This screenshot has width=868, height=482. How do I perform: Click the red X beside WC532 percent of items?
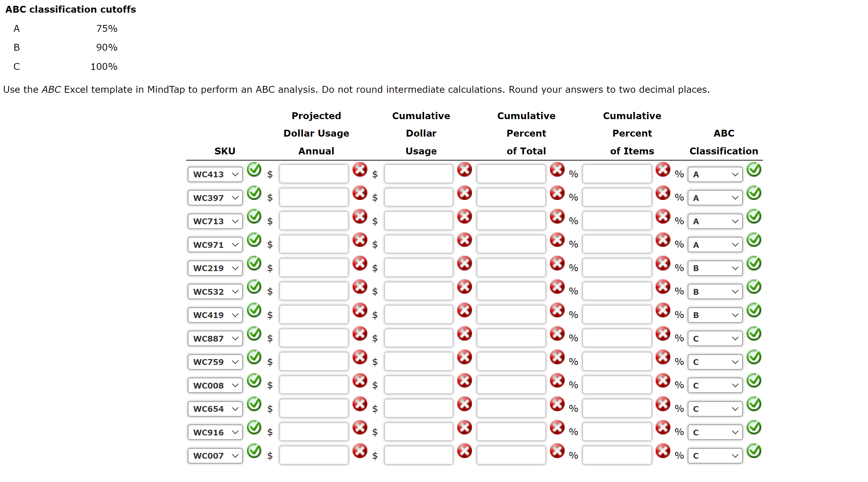tap(663, 287)
